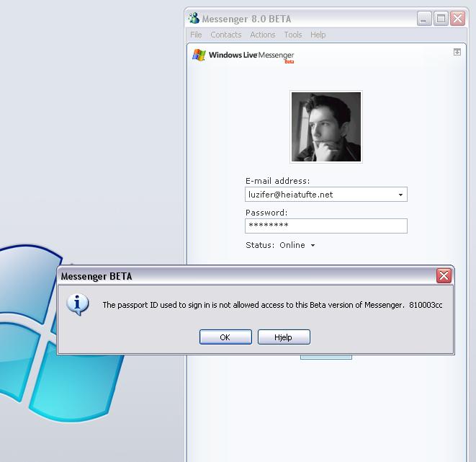Click the 'Messenger 8.0 BETA' window title

246,19
